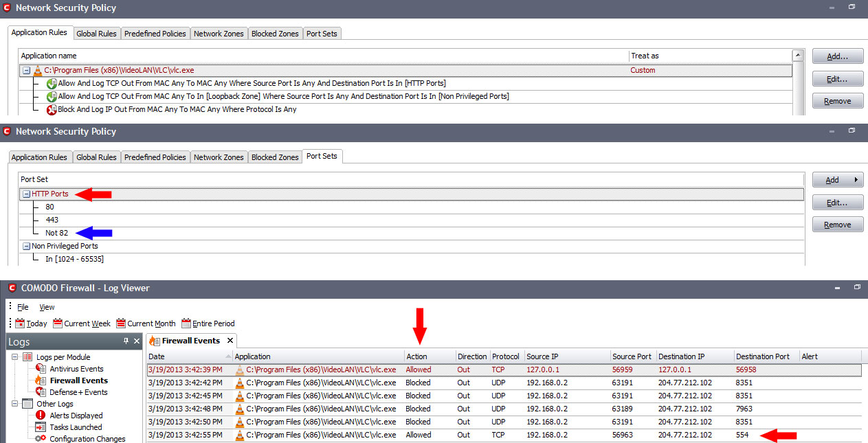Image resolution: width=868 pixels, height=443 pixels.
Task: Click Edit... beside the vlc.exe rules list
Action: [x=836, y=79]
